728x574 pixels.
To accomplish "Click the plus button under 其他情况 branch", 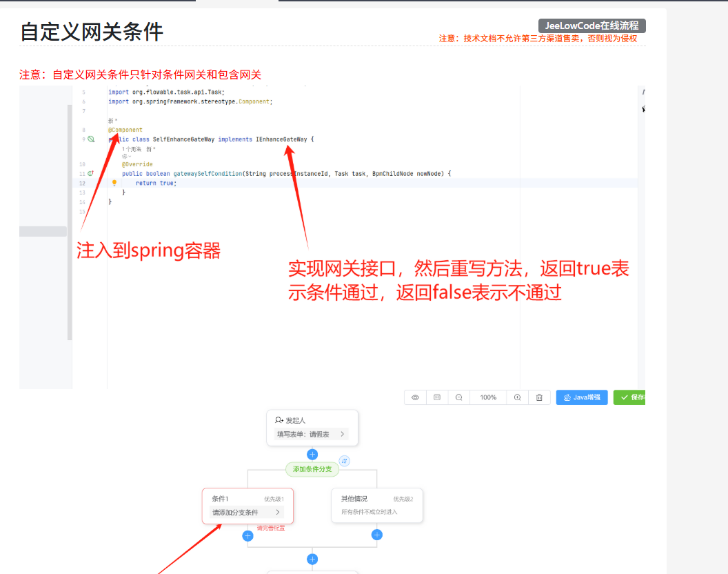I will coord(377,535).
